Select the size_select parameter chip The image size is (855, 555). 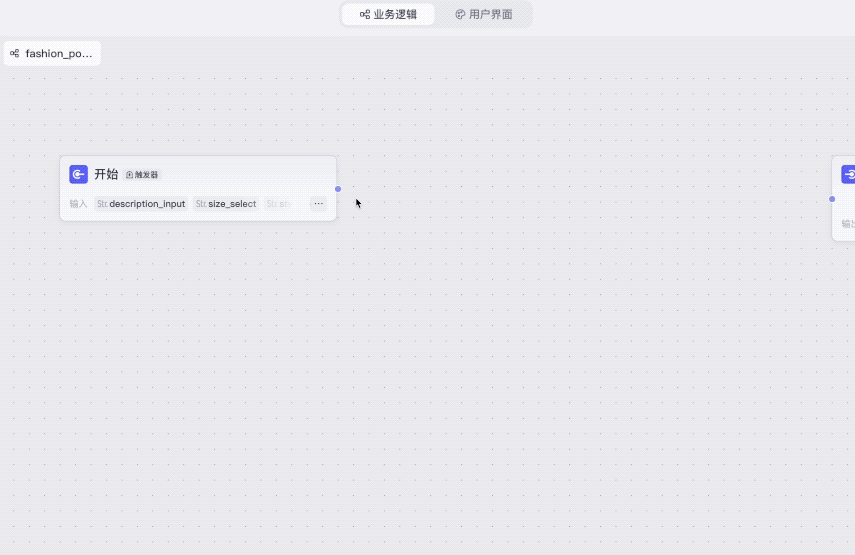point(226,204)
